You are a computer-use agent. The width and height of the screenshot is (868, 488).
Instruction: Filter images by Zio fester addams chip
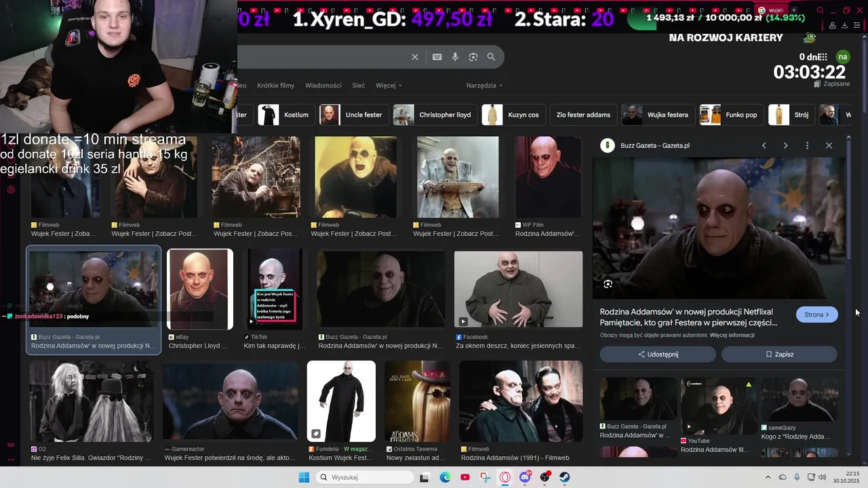click(583, 115)
